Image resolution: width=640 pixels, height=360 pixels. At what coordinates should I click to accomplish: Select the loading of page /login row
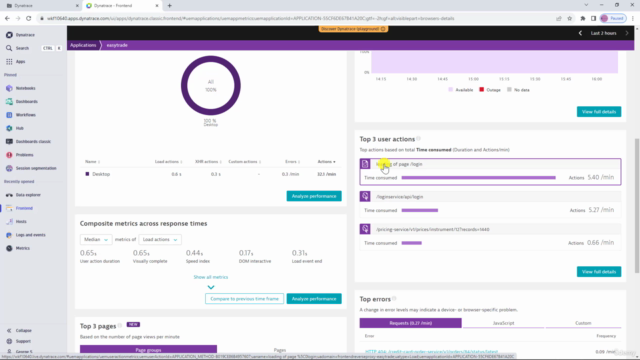tap(490, 172)
